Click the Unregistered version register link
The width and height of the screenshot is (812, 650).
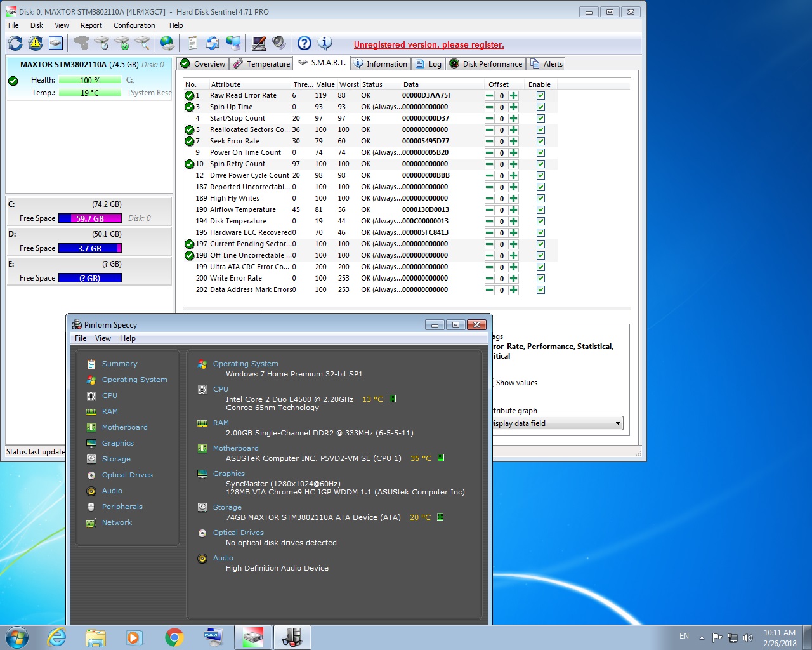429,45
